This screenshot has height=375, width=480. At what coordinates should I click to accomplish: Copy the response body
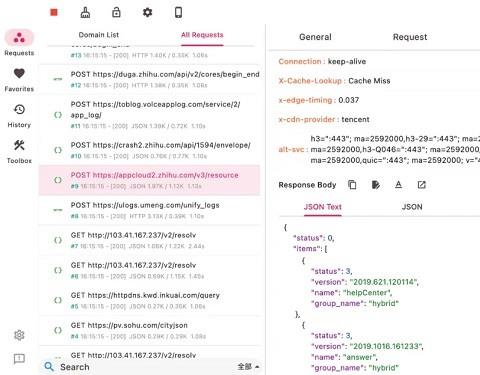point(352,185)
